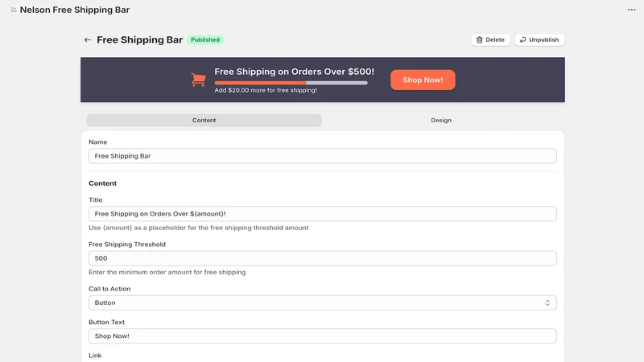Click the Shop Now! preview button
Image resolution: width=644 pixels, height=362 pixels.
pyautogui.click(x=423, y=80)
